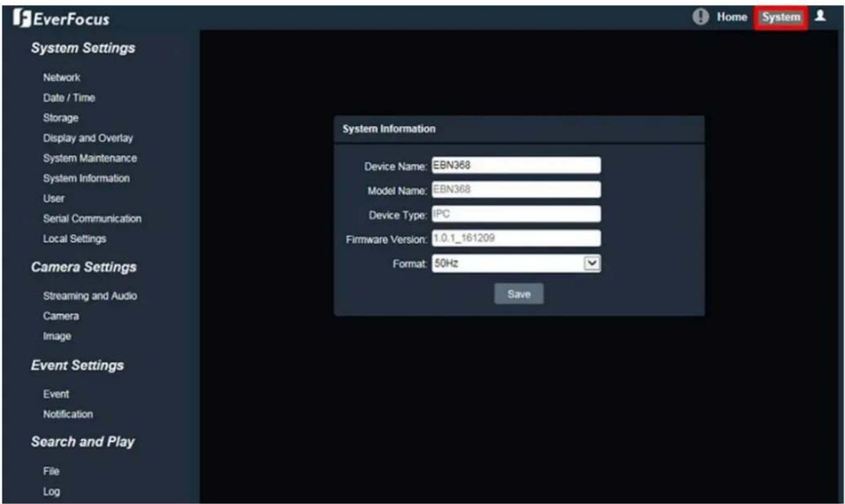Click the EverFocus logo
The height and width of the screenshot is (504, 845).
click(x=61, y=19)
